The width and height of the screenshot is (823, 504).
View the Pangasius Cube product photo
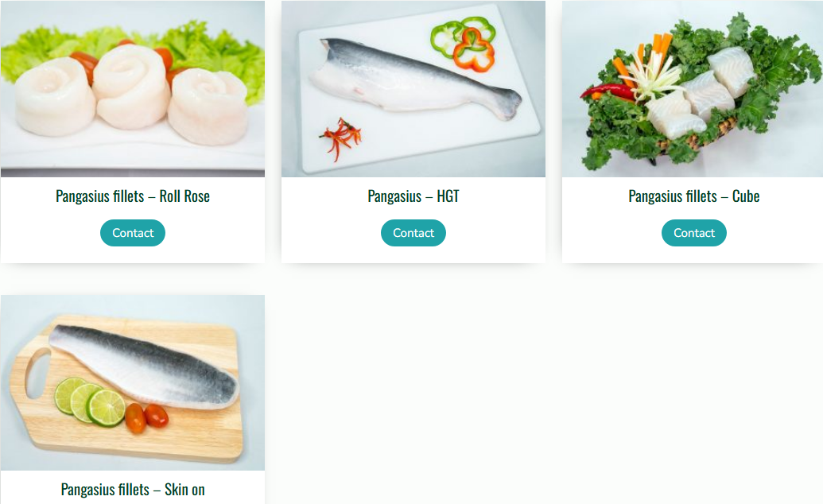click(x=693, y=89)
